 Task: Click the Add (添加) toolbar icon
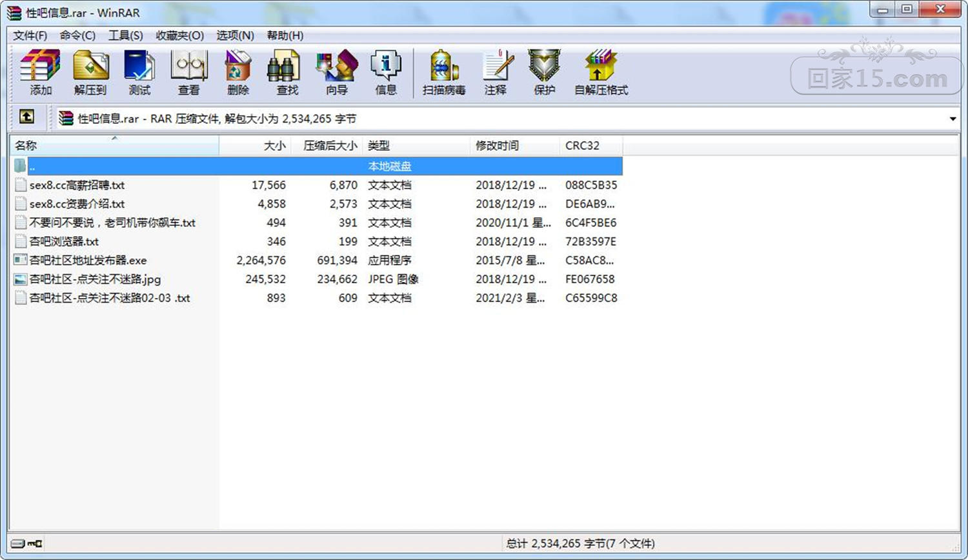(x=40, y=72)
